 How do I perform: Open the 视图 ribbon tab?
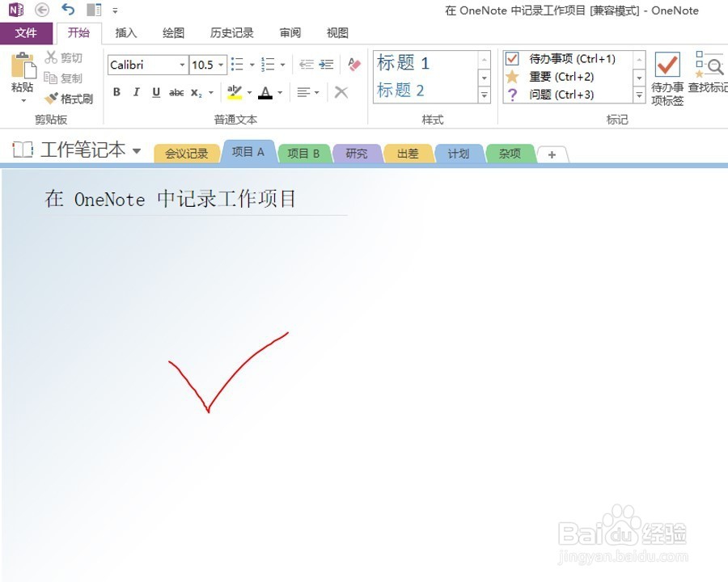337,33
